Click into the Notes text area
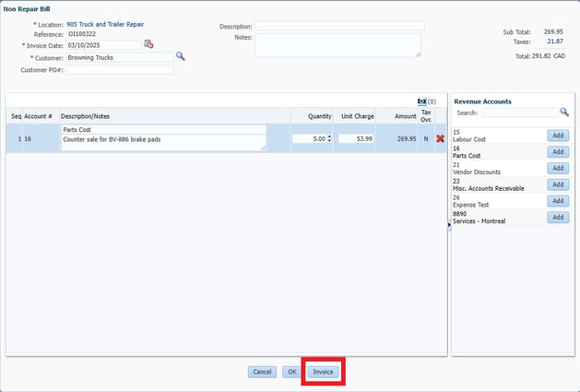This screenshot has height=392, width=580. coord(337,45)
